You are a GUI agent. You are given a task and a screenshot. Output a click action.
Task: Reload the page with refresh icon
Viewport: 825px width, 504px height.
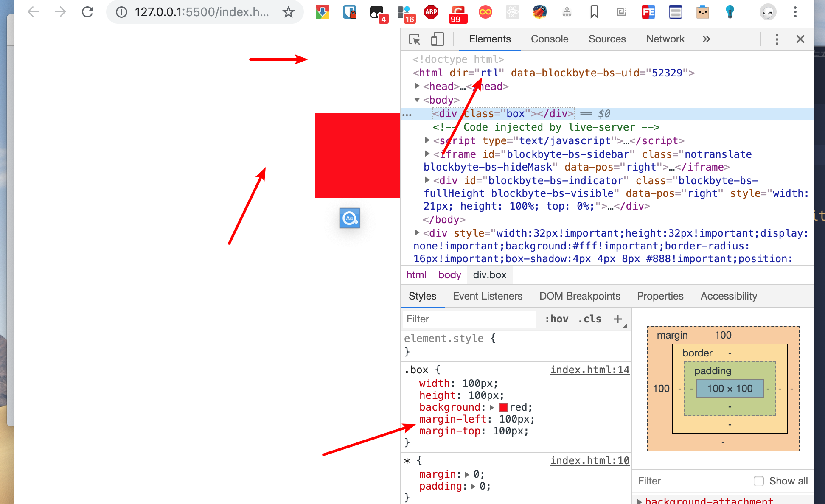click(x=87, y=12)
